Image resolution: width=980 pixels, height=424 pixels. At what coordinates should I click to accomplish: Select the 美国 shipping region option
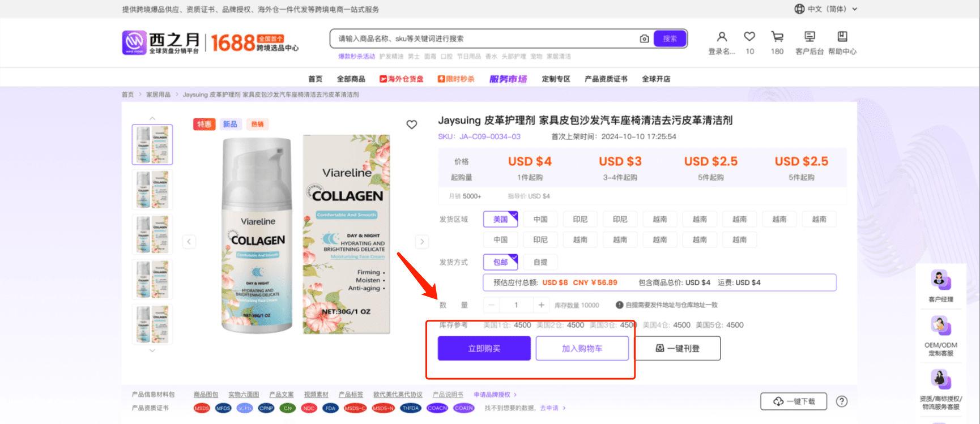tap(500, 219)
